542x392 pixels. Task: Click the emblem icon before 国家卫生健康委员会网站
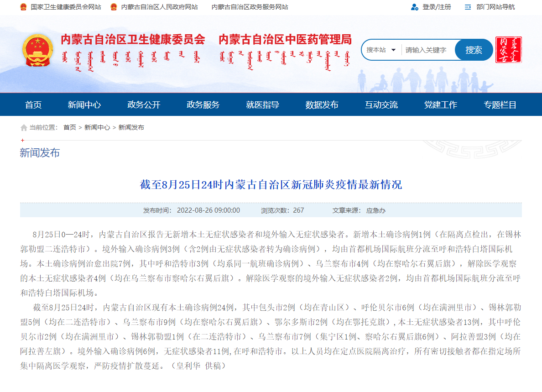(22, 7)
